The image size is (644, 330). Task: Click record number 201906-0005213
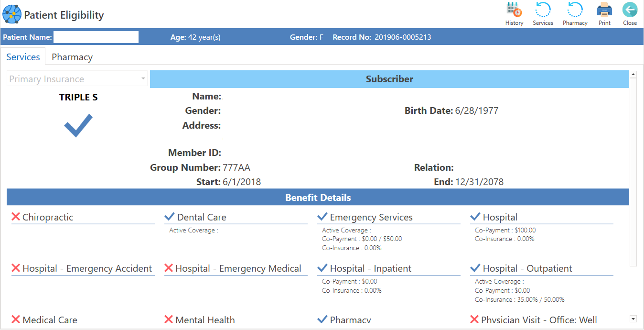(x=403, y=37)
